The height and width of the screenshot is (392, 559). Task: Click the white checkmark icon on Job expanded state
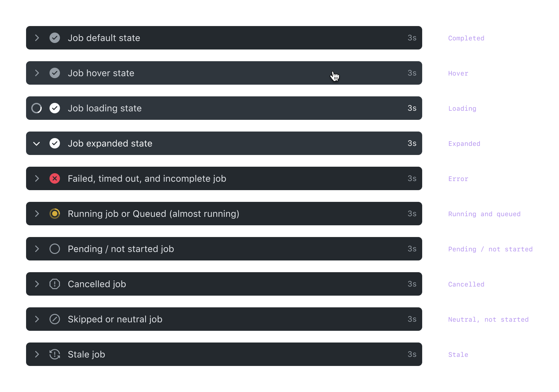[55, 143]
